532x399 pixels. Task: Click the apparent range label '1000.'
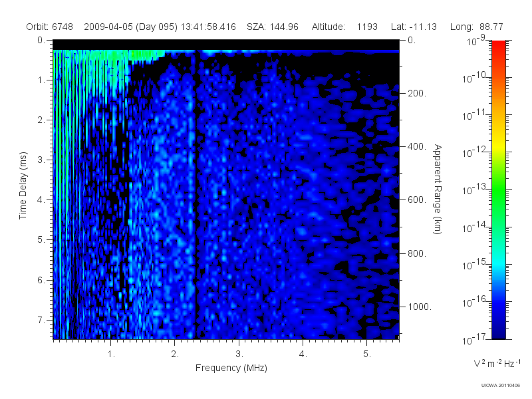point(420,307)
